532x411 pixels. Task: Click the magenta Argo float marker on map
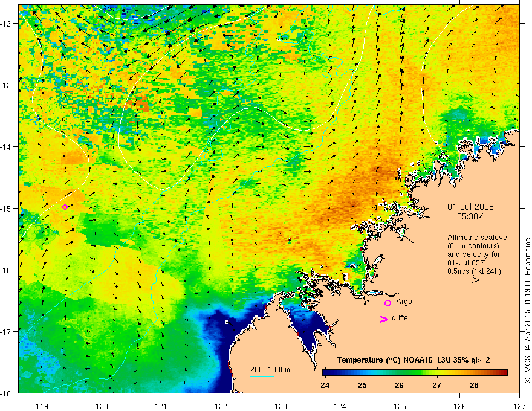[x=65, y=207]
